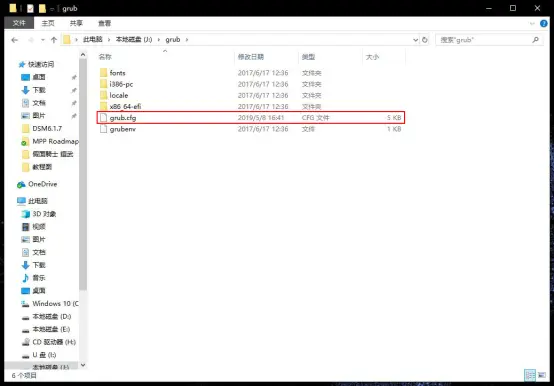Select the grubenv file
The height and width of the screenshot is (386, 554).
(123, 129)
